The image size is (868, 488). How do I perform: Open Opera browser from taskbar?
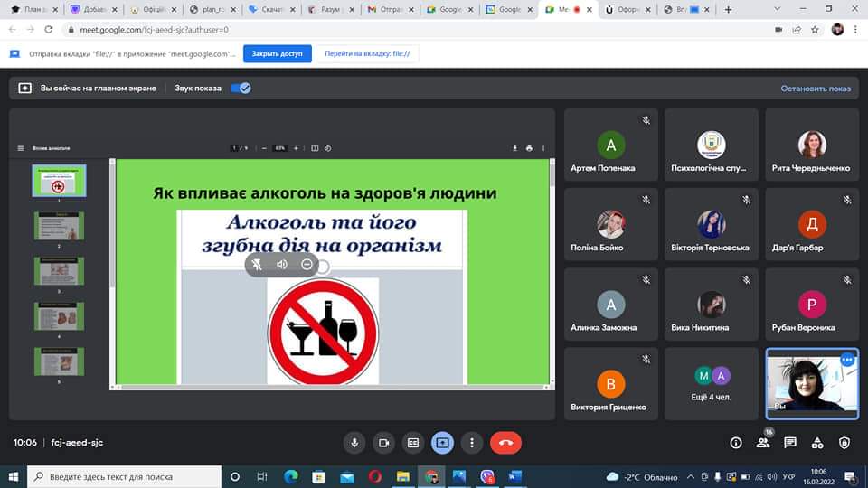(x=374, y=476)
